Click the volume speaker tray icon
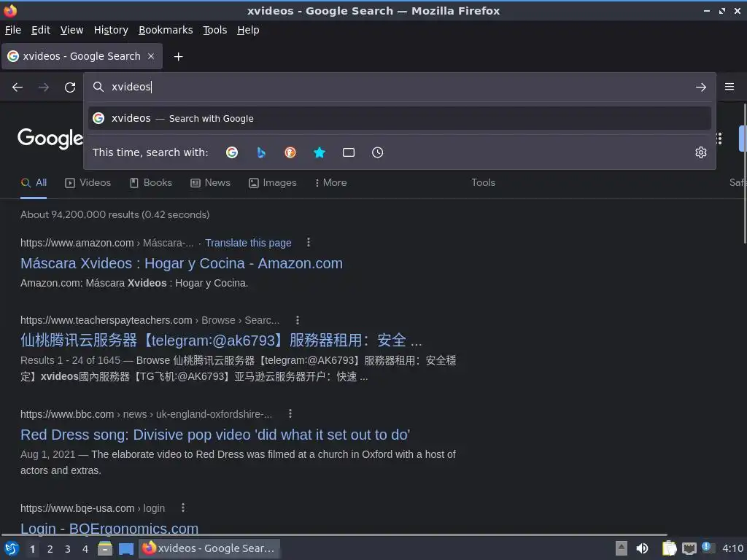747x560 pixels. (642, 548)
